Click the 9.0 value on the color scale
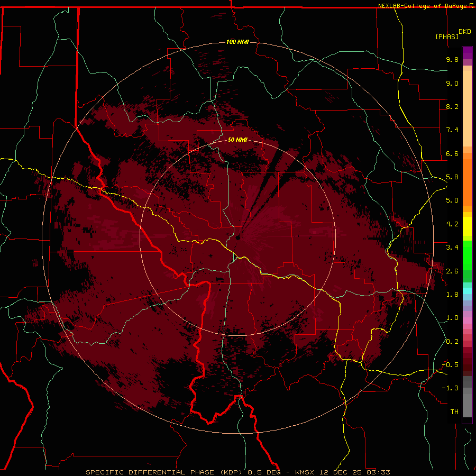 (452, 83)
